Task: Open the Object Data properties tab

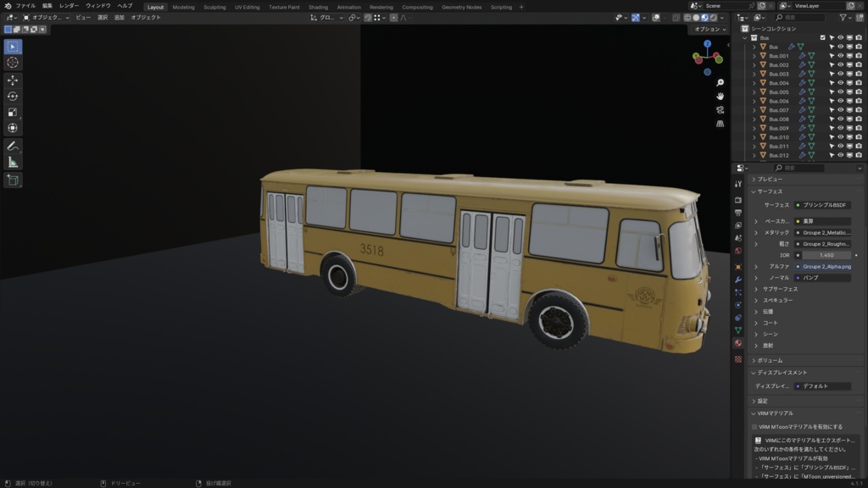Action: point(738,330)
